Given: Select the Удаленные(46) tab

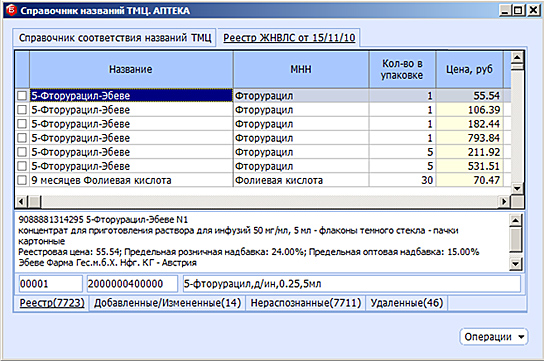Looking at the screenshot, I should coord(407,303).
